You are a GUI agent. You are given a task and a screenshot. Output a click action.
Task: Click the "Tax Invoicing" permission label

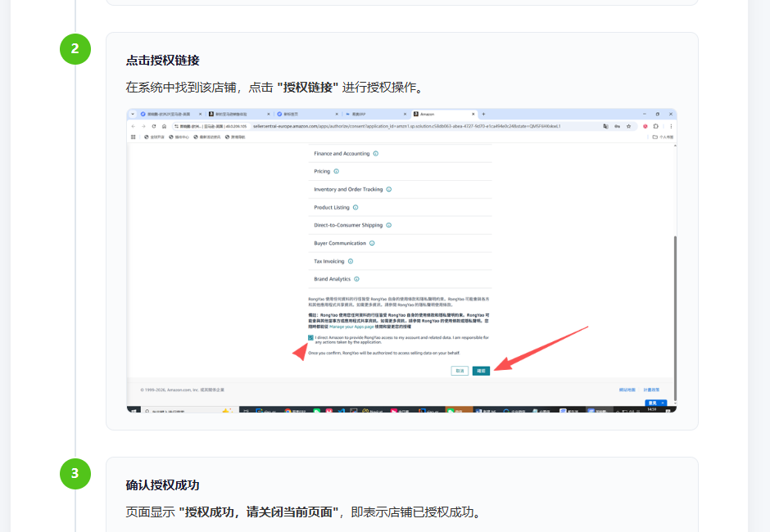click(329, 262)
